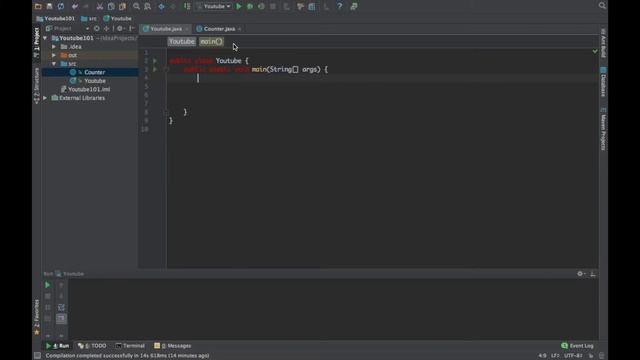Click Youtube101 in the navigation breadcrumb
This screenshot has width=640, height=360.
tap(56, 18)
